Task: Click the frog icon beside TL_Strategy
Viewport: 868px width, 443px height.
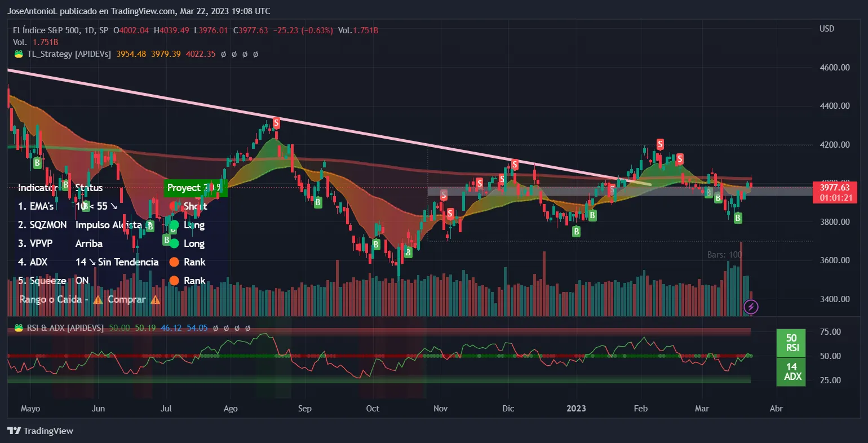Action: point(19,54)
